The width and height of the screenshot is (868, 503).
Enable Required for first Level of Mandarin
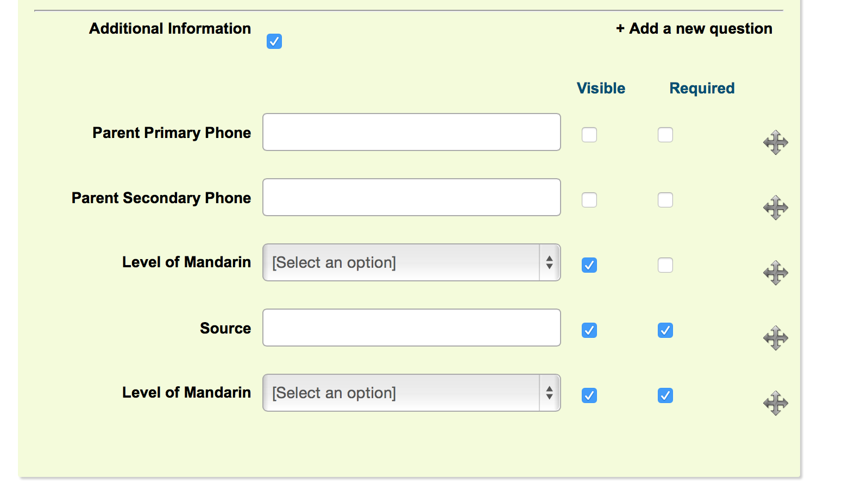coord(665,265)
